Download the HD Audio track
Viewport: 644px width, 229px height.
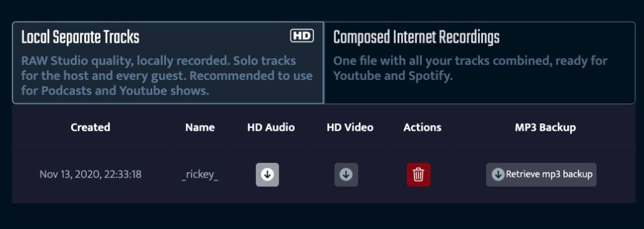tap(267, 175)
